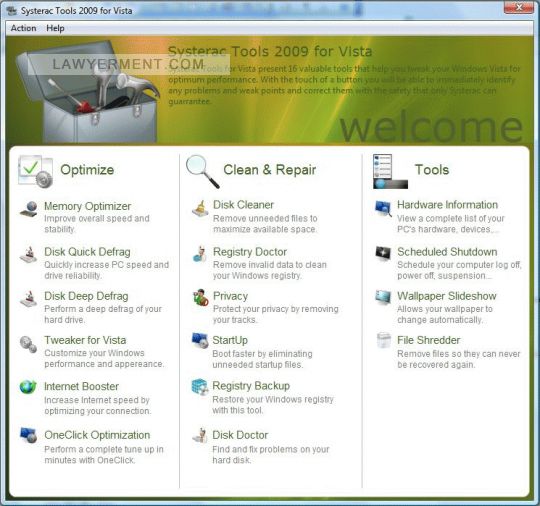Click the Privacy icon
Screen dimensions: 540x506
click(200, 298)
